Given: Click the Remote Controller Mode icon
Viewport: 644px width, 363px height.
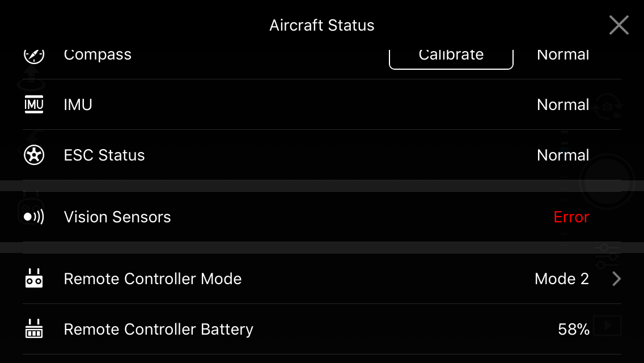Looking at the screenshot, I should pos(33,278).
